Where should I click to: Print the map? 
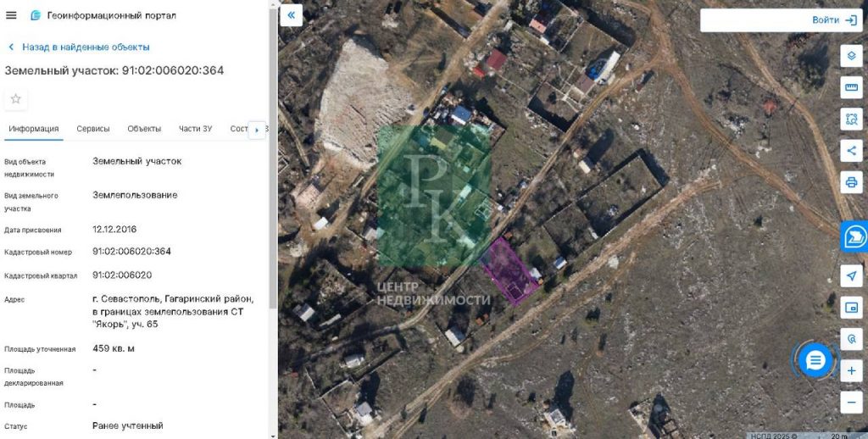(851, 182)
